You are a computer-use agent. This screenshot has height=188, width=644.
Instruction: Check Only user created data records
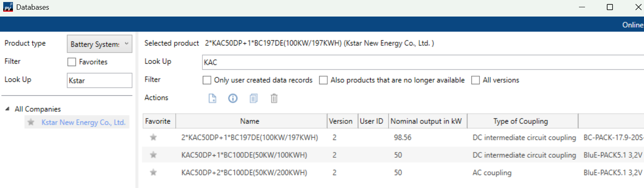tap(207, 80)
